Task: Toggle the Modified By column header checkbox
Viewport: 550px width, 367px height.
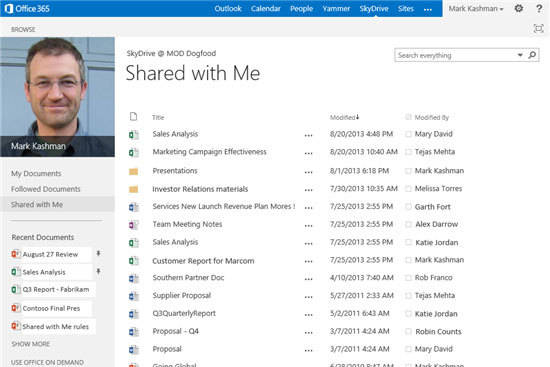Action: point(408,117)
